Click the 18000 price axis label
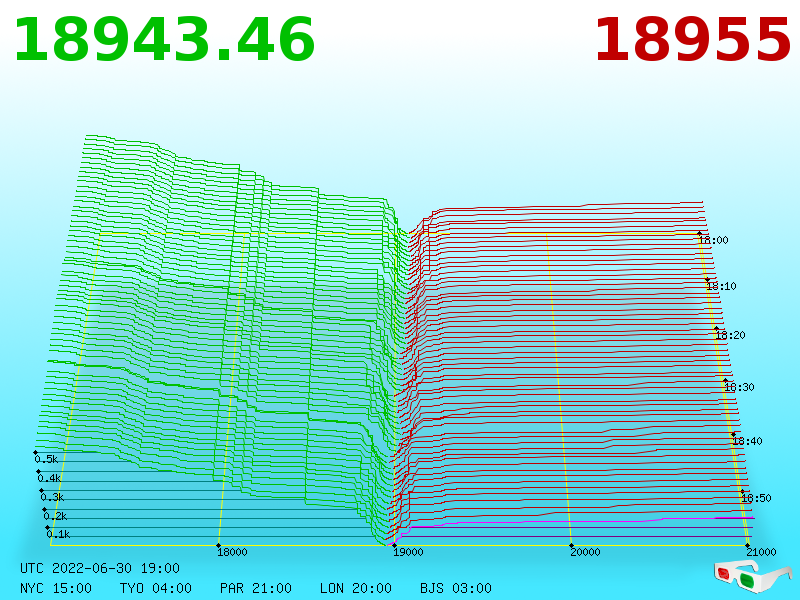The image size is (800, 600). point(232,552)
